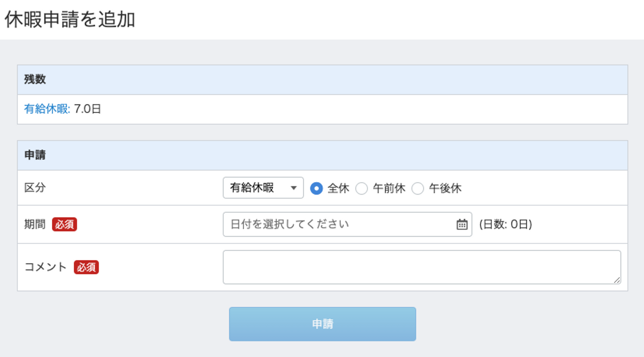644x357 pixels.
Task: Click the 区分 row label
Action: 35,188
